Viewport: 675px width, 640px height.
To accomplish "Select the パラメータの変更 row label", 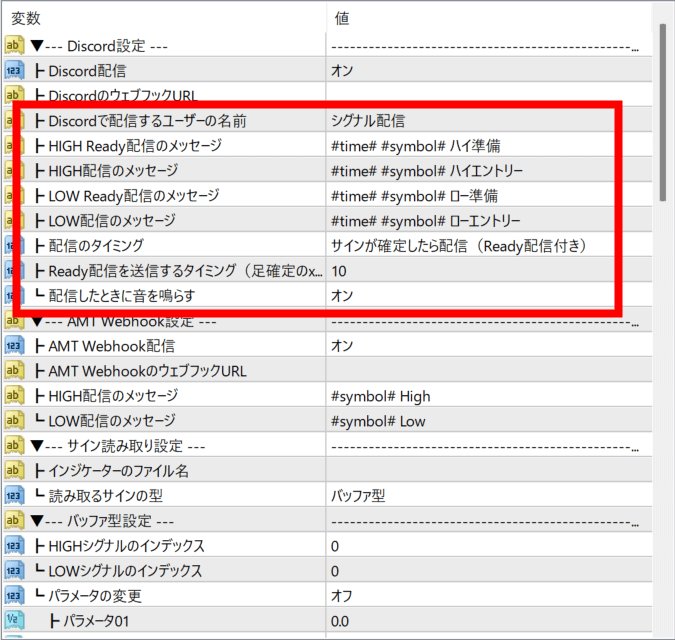I will point(95,596).
